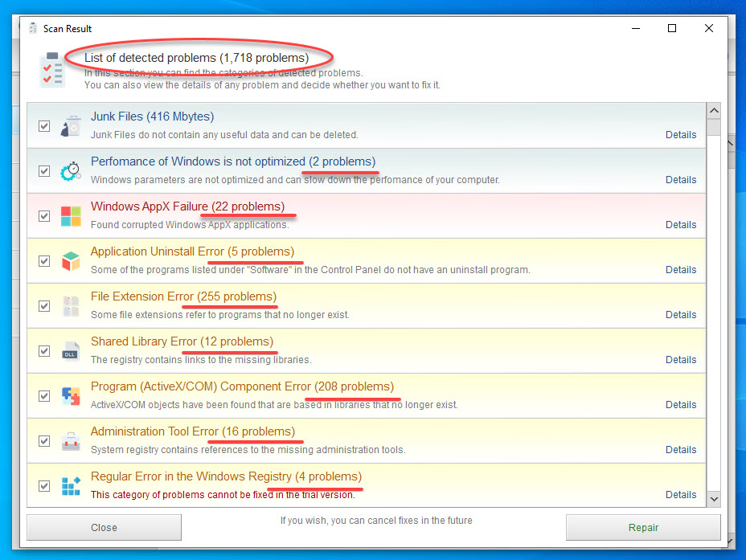This screenshot has height=560, width=746.
Task: Click the scrollbar down arrow
Action: click(x=714, y=499)
